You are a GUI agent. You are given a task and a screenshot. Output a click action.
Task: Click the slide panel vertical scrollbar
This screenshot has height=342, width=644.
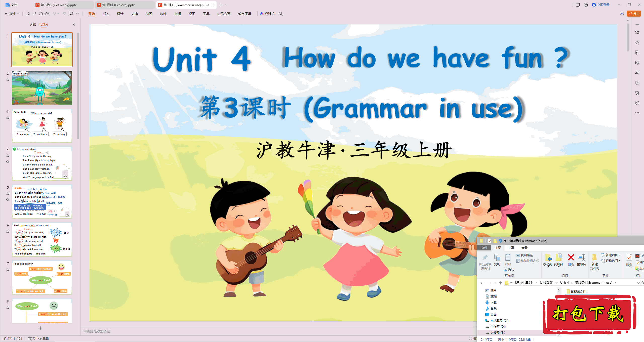click(x=78, y=85)
